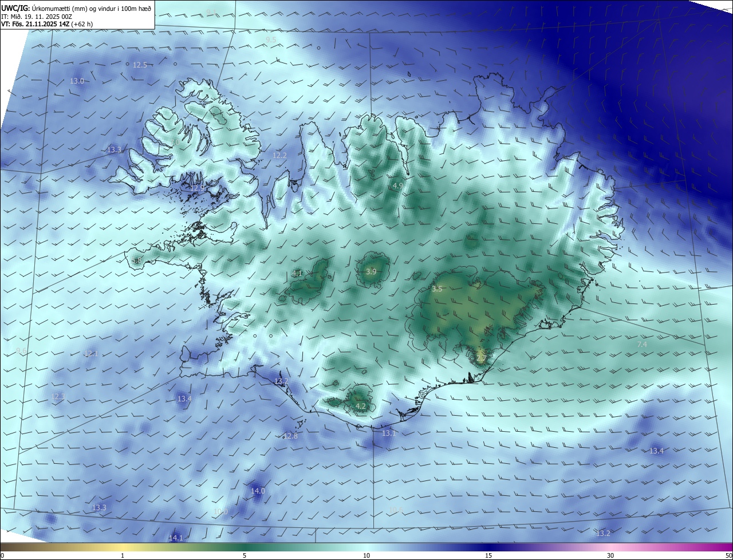
Task: Click the legend tick label '5'
Action: click(245, 555)
